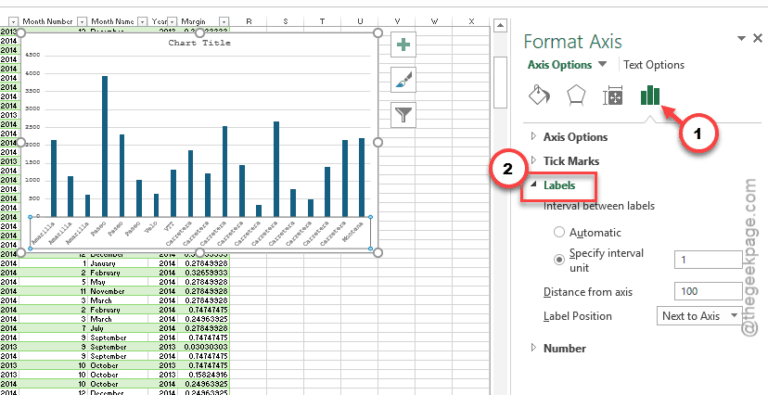
Task: Click the tallest Paseo bar in chart
Action: pos(105,146)
